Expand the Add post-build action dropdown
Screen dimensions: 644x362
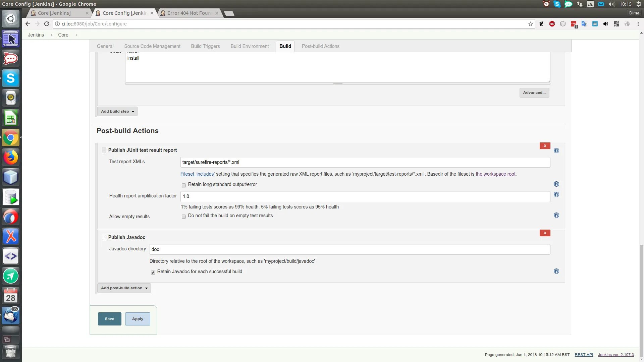coord(124,288)
